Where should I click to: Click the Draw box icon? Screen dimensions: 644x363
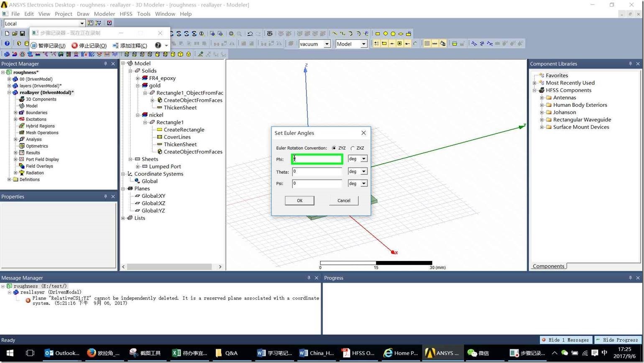click(19, 43)
